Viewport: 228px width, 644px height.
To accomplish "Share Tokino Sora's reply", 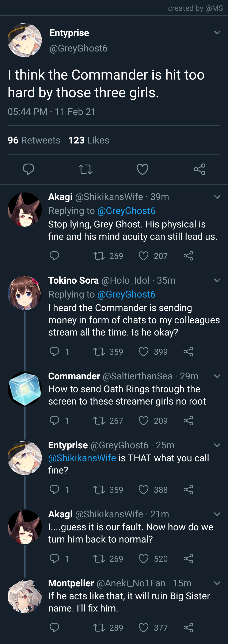I will point(189,352).
